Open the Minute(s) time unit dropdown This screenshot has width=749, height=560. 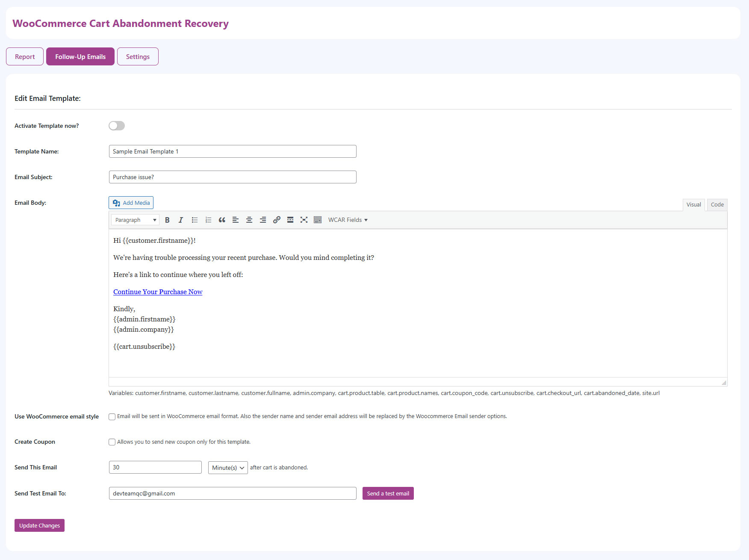click(x=228, y=468)
